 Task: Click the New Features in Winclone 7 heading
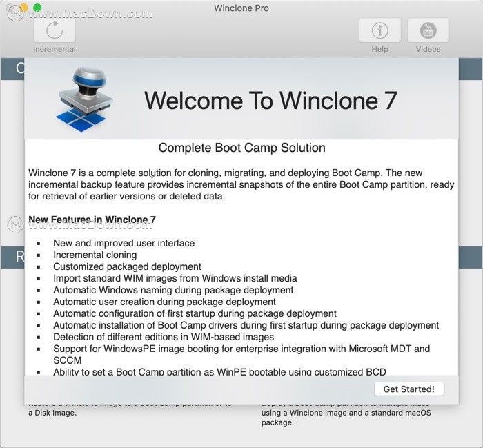pyautogui.click(x=92, y=220)
